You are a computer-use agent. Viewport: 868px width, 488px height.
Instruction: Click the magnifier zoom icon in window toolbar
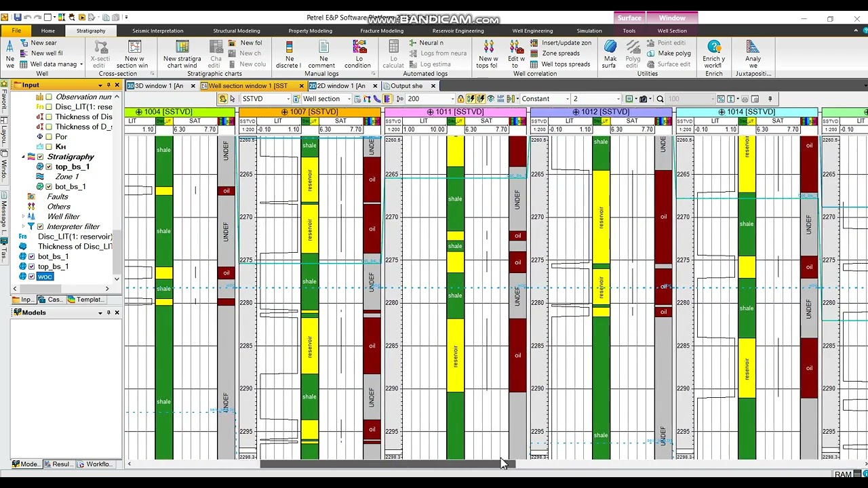tap(660, 99)
